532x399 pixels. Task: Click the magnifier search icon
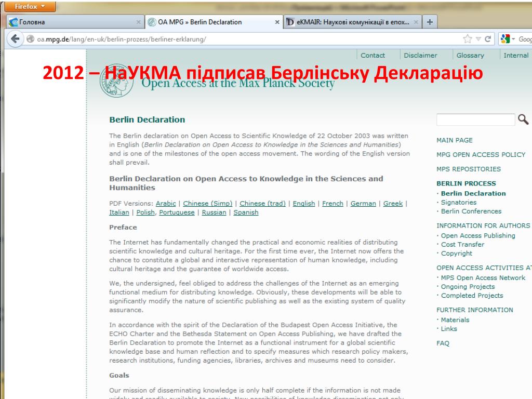[523, 119]
